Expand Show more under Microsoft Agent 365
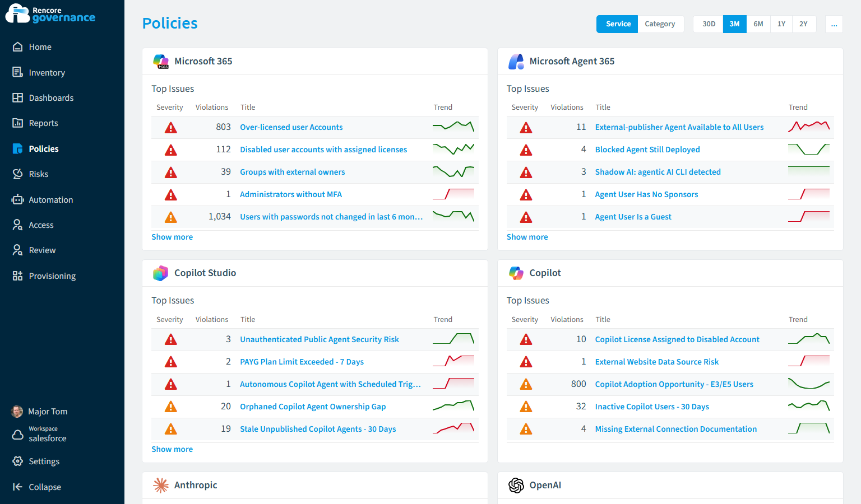 [527, 237]
